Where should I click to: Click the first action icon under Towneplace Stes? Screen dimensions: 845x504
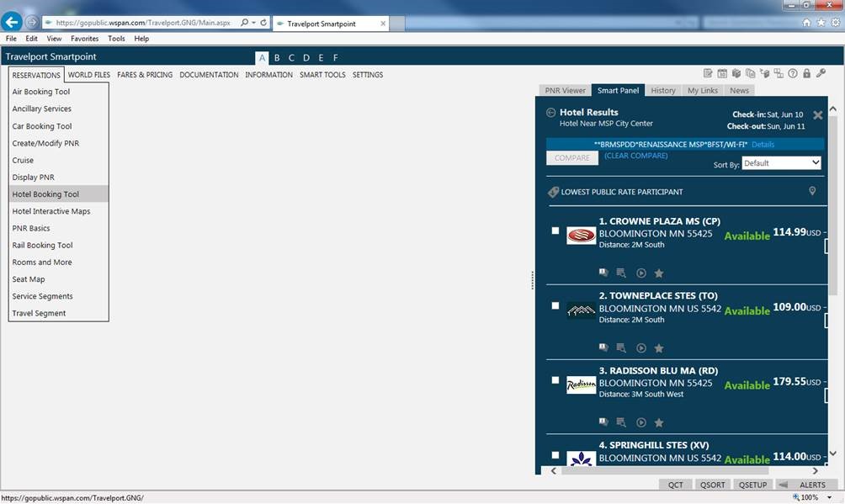tap(603, 347)
